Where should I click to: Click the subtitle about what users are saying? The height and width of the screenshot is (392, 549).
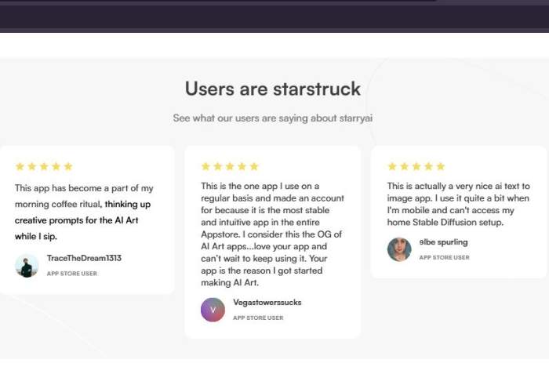tap(272, 118)
